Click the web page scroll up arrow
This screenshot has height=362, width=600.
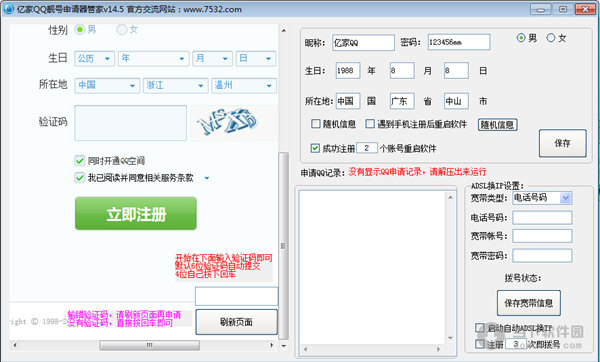284,30
